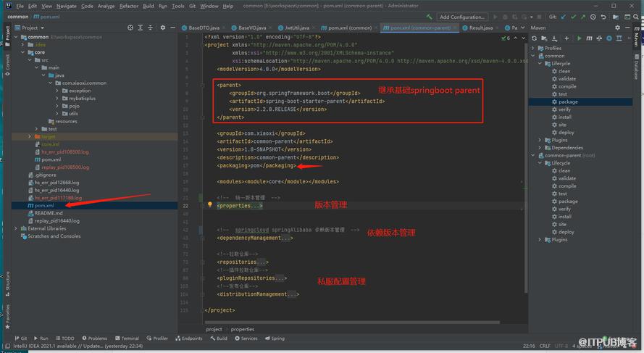Expand common Plugins node in Maven
Image resolution: width=644 pixels, height=353 pixels.
tap(540, 140)
